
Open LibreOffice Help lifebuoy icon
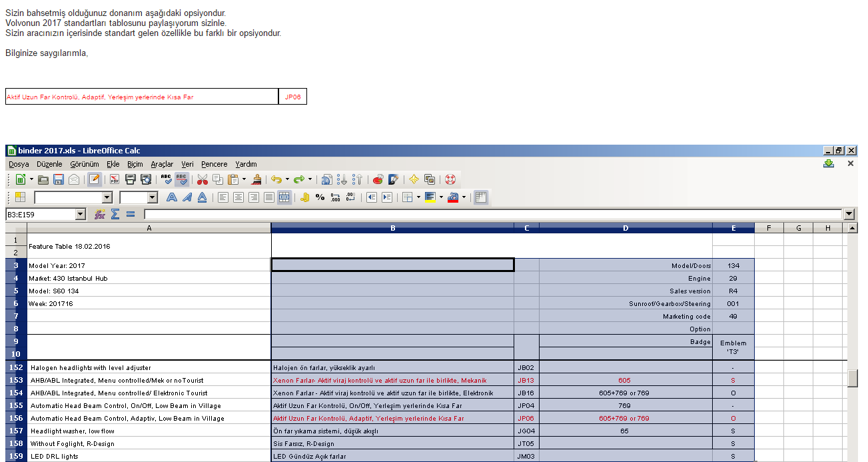pyautogui.click(x=450, y=179)
